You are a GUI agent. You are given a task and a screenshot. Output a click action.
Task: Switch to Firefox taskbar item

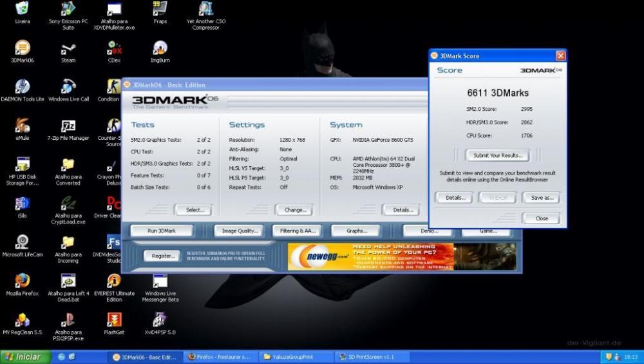pyautogui.click(x=219, y=357)
